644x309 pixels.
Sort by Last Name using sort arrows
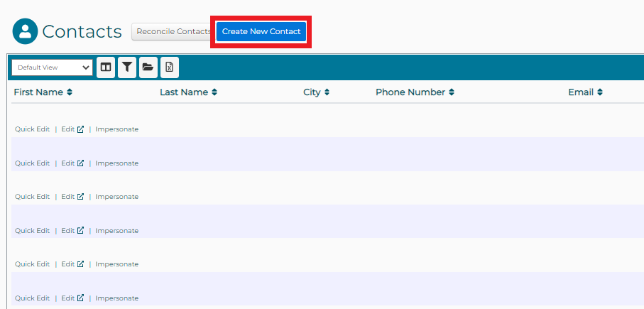pos(214,92)
